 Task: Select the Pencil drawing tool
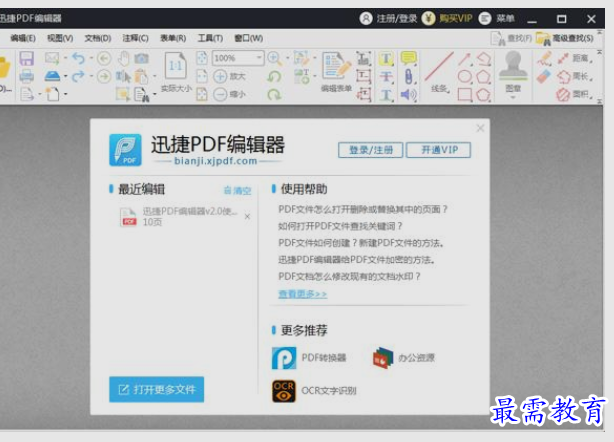pyautogui.click(x=544, y=59)
